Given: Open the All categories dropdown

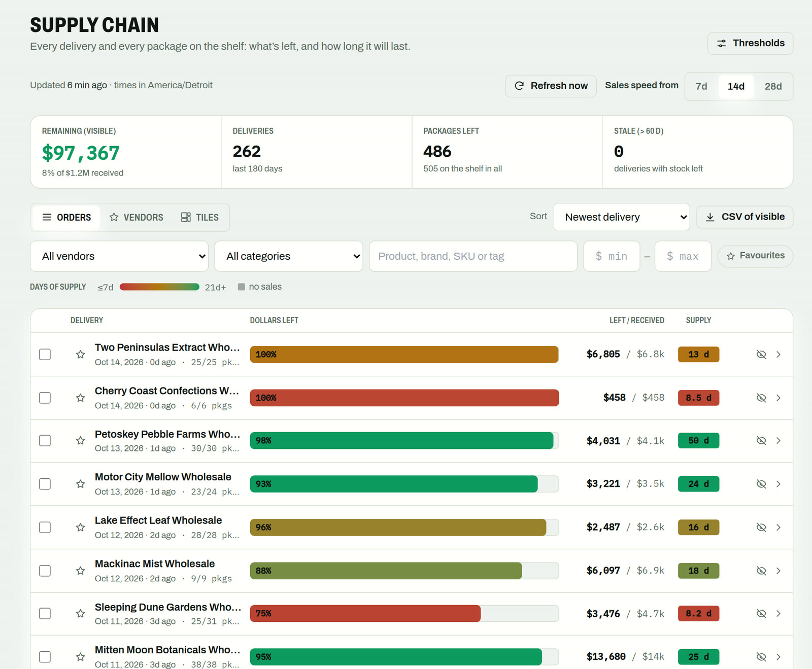Looking at the screenshot, I should tap(289, 256).
